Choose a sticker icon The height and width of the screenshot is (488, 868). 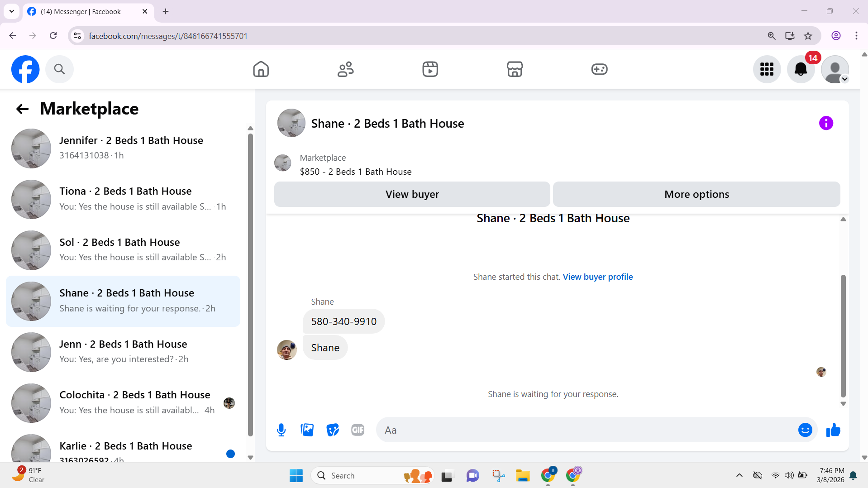[x=333, y=430]
